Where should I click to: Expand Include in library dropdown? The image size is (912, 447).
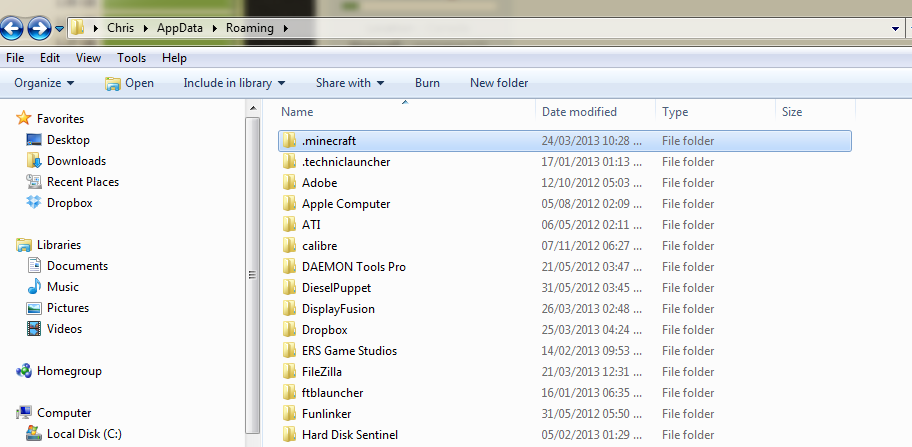[234, 83]
